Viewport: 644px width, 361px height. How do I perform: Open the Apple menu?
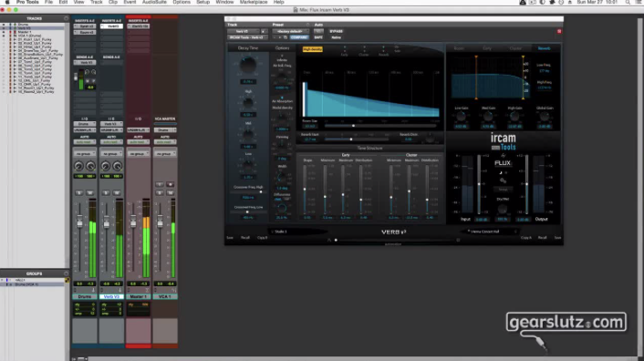click(7, 2)
